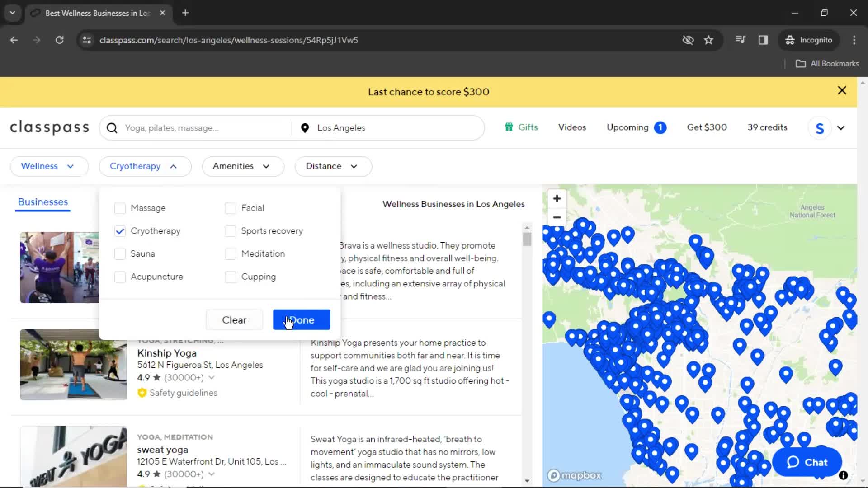This screenshot has width=868, height=488.
Task: Uncheck the Cryotherapy checkbox
Action: point(120,231)
